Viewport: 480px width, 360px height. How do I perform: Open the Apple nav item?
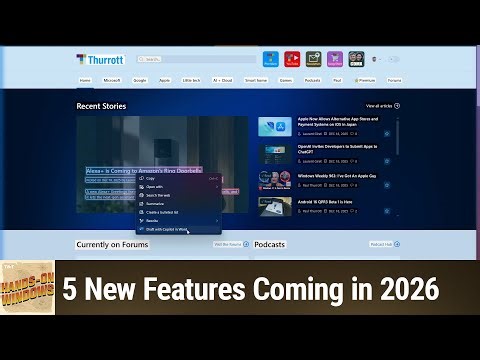point(164,80)
